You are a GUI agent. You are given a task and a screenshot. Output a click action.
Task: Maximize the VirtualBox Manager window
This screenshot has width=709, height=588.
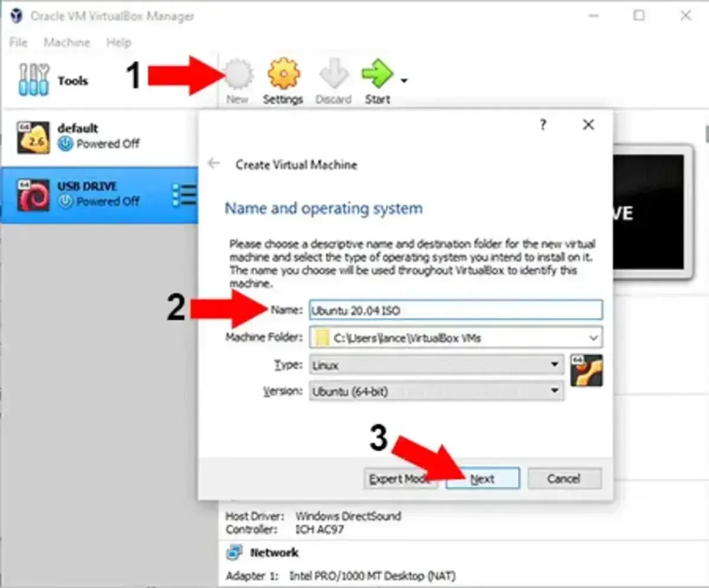(x=639, y=16)
